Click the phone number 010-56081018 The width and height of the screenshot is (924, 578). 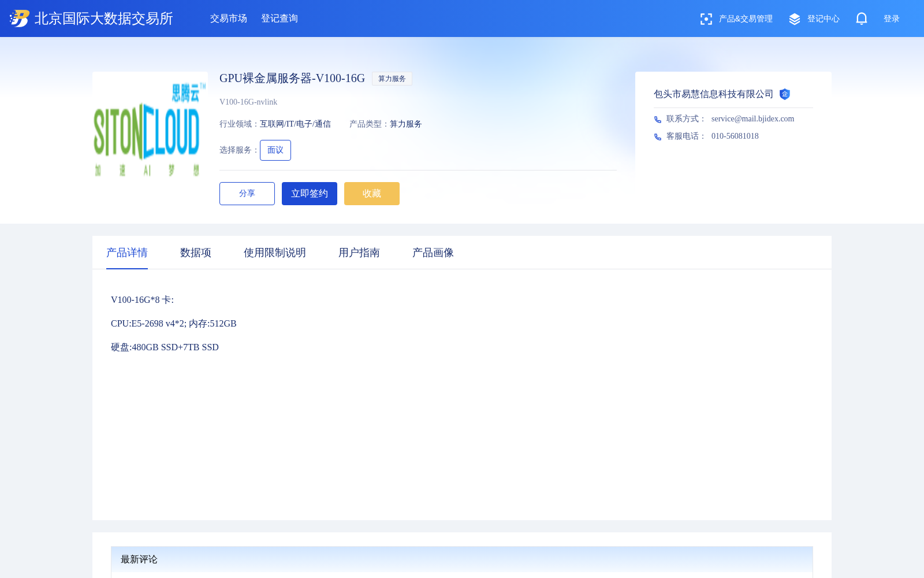[x=735, y=136]
